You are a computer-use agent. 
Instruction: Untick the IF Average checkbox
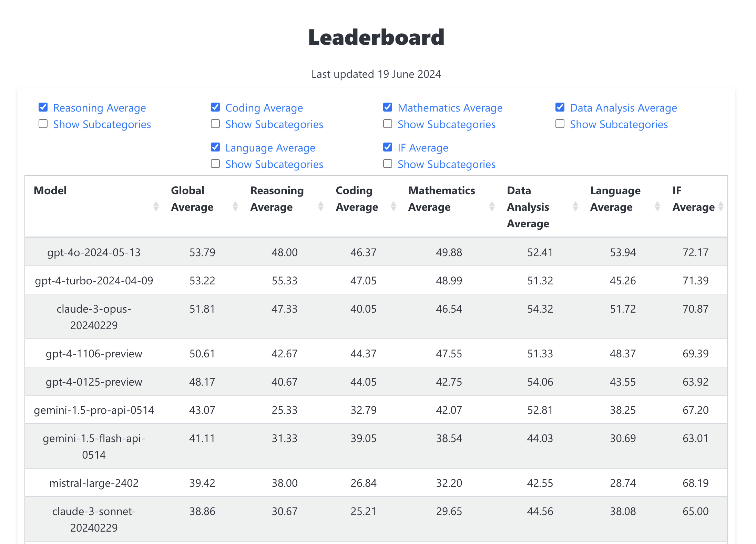[x=388, y=147]
